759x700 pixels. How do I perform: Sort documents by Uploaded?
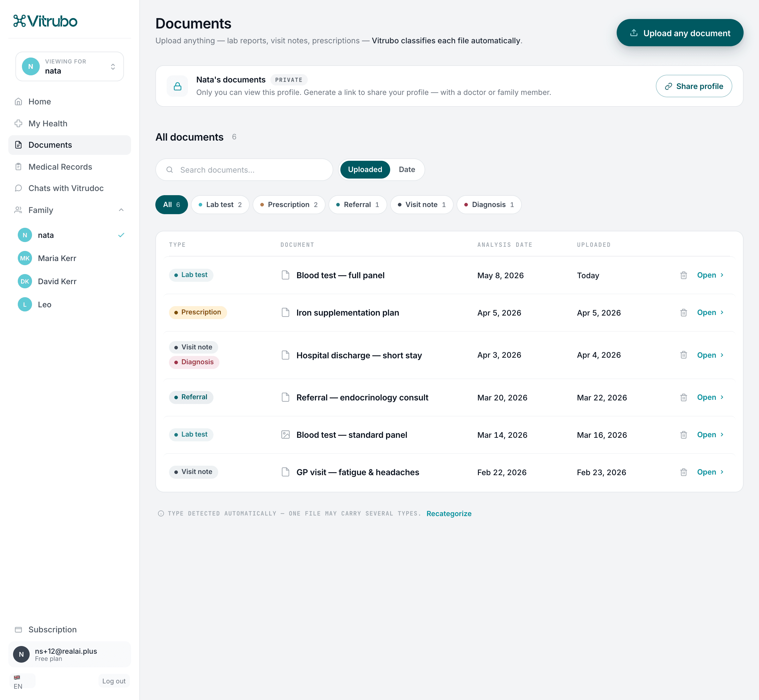pyautogui.click(x=365, y=170)
